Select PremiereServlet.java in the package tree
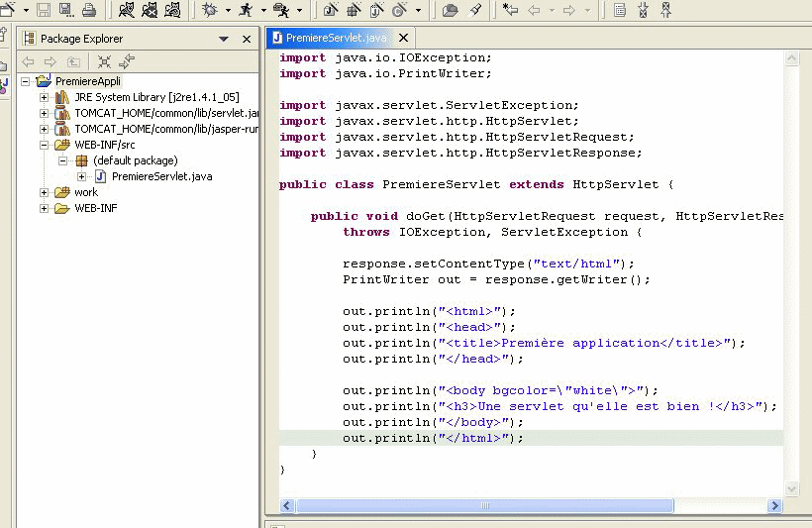The image size is (812, 528). (161, 176)
